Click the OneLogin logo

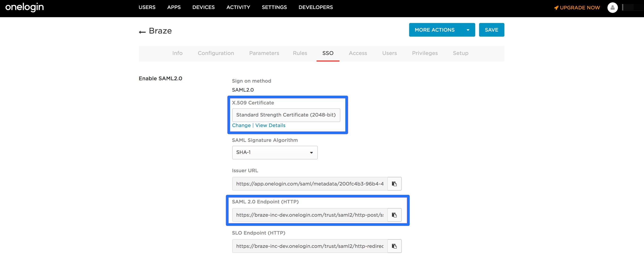click(x=25, y=8)
